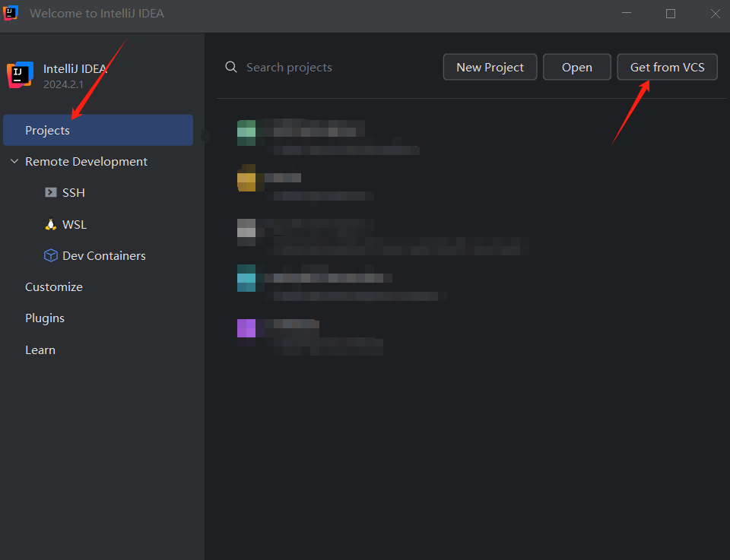Open the Learn section

coord(40,350)
